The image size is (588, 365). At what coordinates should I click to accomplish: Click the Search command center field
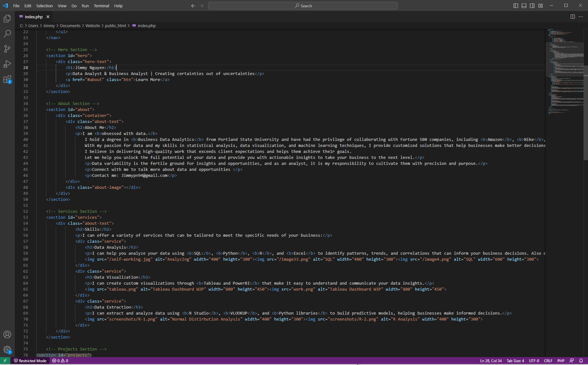coord(303,6)
